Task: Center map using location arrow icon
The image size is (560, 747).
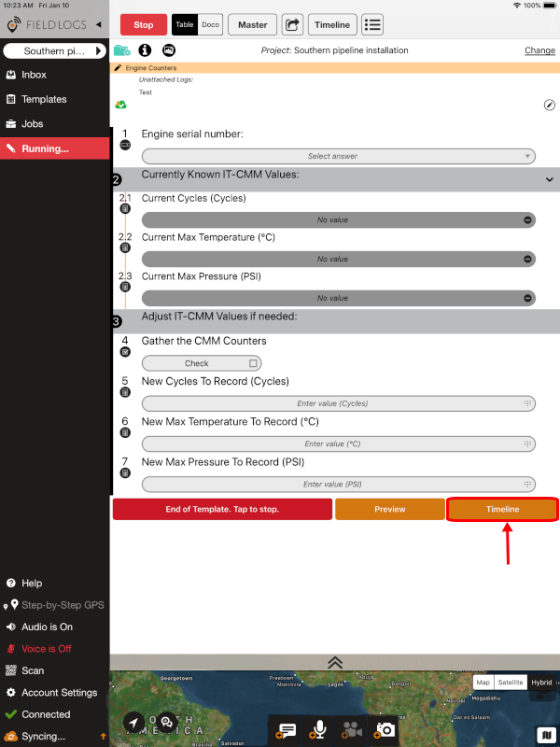Action: click(136, 722)
